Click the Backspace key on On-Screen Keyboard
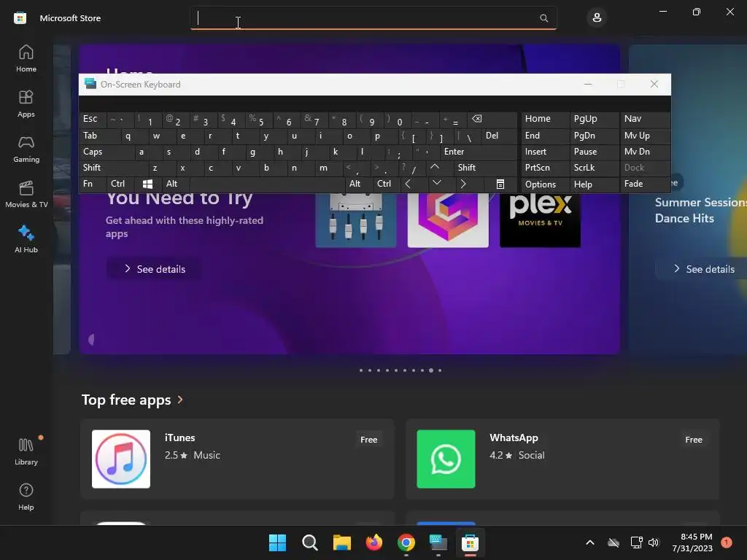Viewport: 747px width, 560px height. [493, 119]
